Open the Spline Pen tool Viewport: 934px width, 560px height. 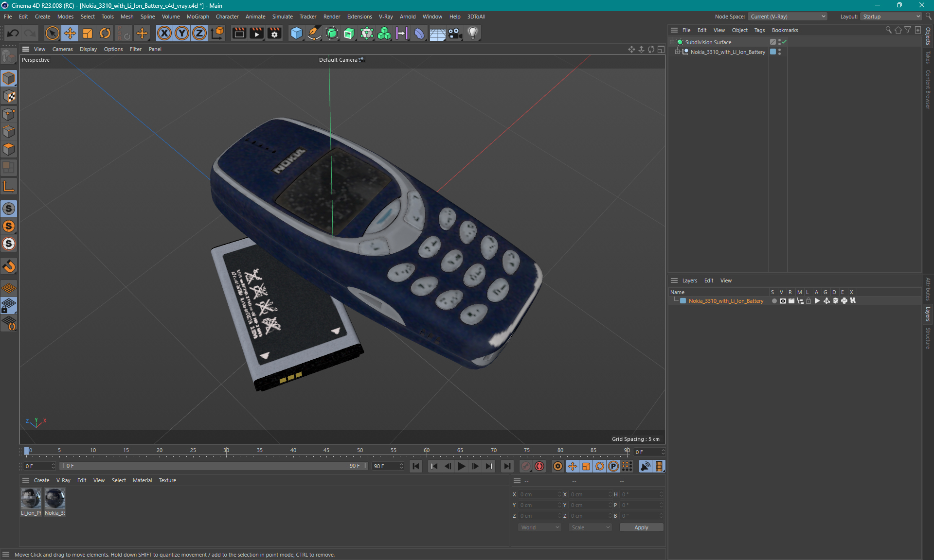[x=314, y=33]
